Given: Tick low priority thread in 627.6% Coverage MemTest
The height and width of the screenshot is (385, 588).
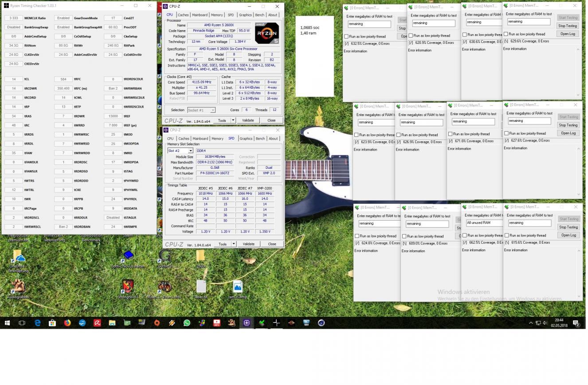Looking at the screenshot, I should pos(506,133).
